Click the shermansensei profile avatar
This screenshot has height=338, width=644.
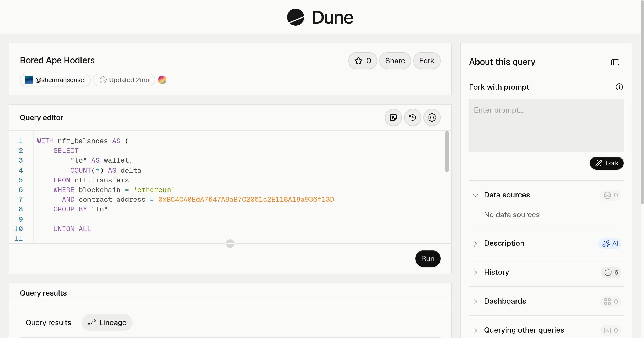point(29,80)
